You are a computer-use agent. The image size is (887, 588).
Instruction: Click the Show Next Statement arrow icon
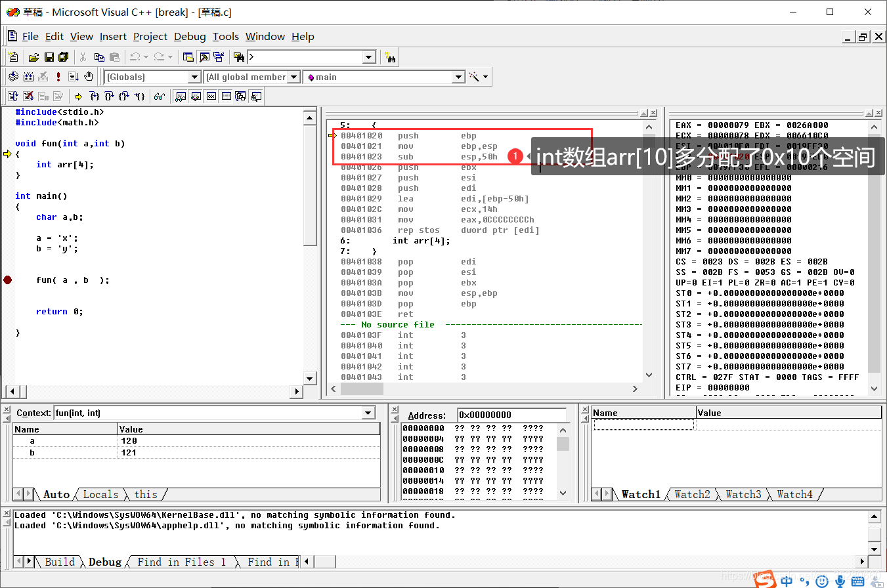click(x=79, y=96)
